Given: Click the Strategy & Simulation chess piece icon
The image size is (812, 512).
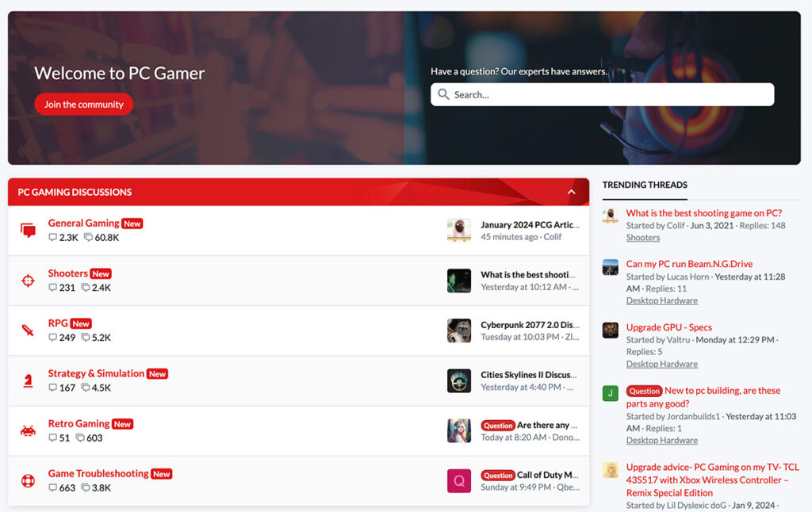Looking at the screenshot, I should point(28,380).
